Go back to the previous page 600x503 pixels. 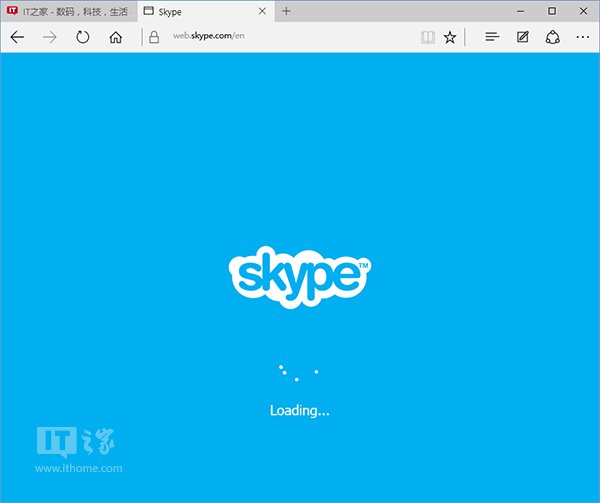pyautogui.click(x=17, y=37)
